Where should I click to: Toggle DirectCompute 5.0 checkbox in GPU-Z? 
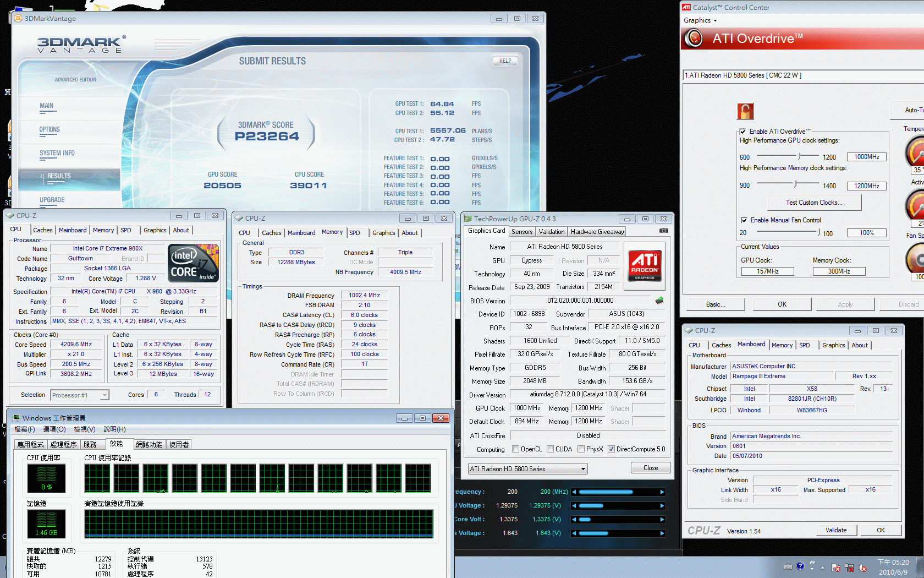point(612,449)
